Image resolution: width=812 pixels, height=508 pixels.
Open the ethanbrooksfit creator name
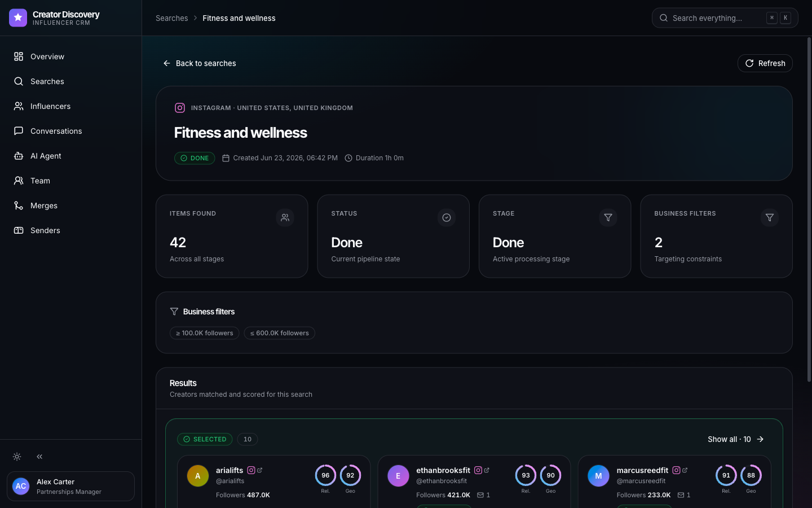(x=443, y=470)
